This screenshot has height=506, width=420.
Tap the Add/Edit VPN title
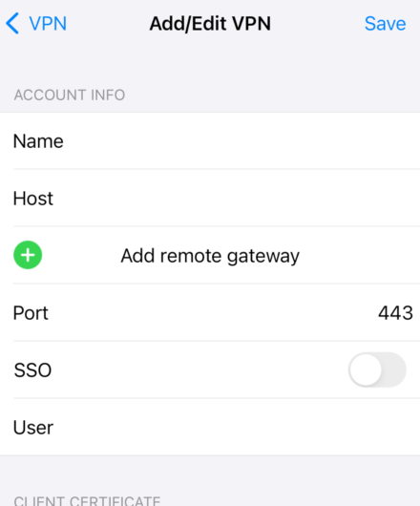pos(210,24)
